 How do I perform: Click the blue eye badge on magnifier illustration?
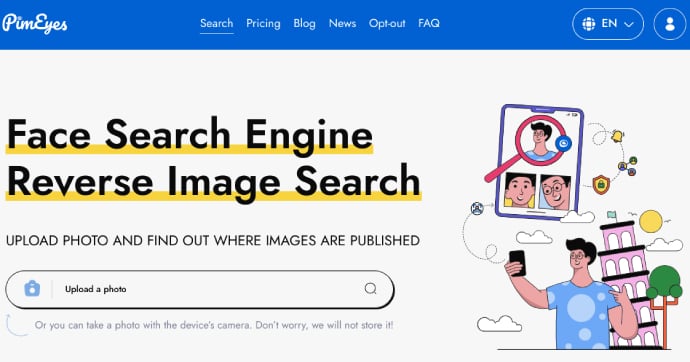(563, 143)
